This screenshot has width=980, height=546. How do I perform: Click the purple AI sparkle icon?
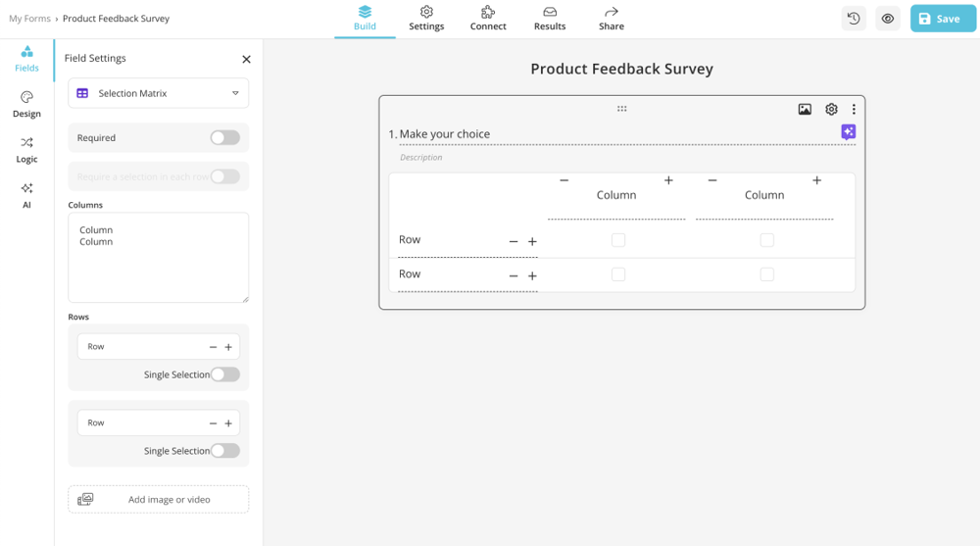click(848, 132)
